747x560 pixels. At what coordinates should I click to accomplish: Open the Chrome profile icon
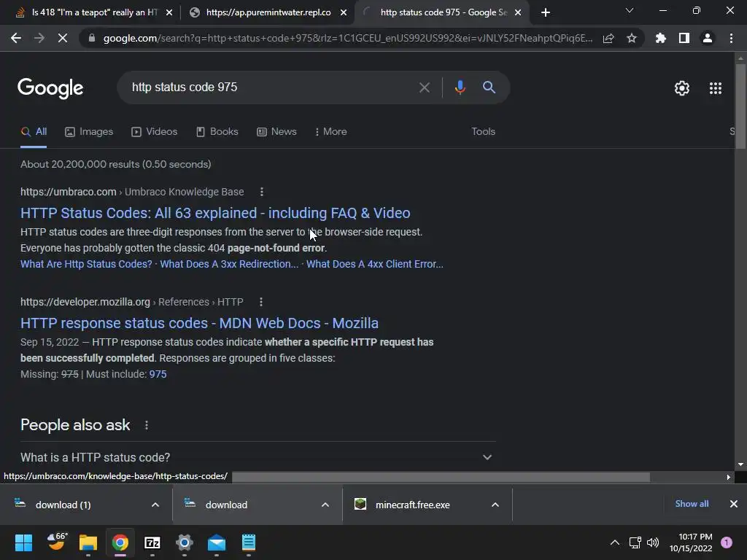(708, 38)
